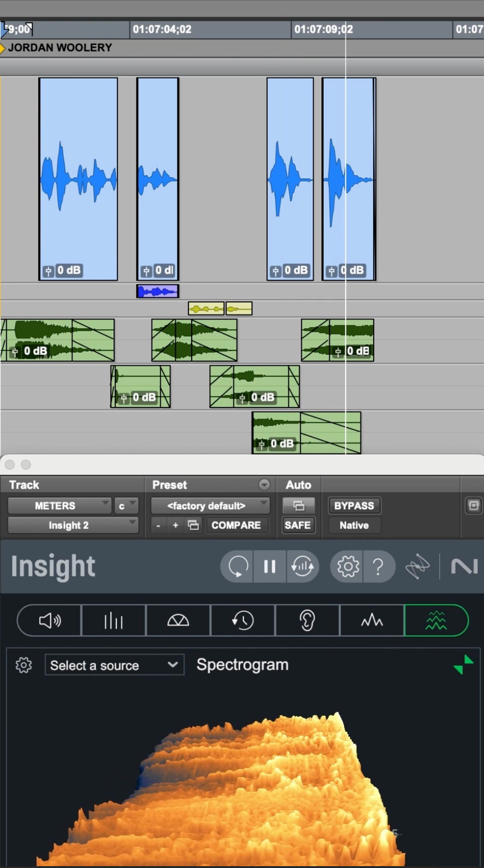Click the meter refresh icon next to pause
Image resolution: width=484 pixels, height=868 pixels.
pos(302,566)
